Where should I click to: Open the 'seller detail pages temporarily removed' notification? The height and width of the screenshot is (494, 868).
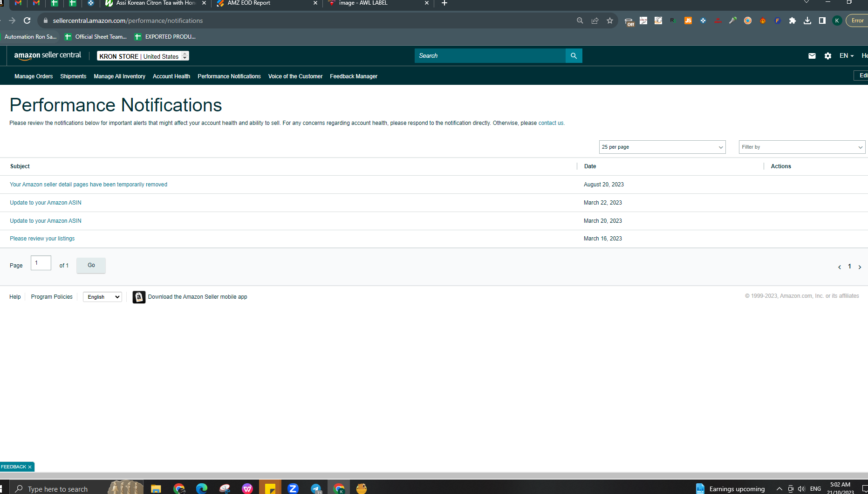pos(89,185)
